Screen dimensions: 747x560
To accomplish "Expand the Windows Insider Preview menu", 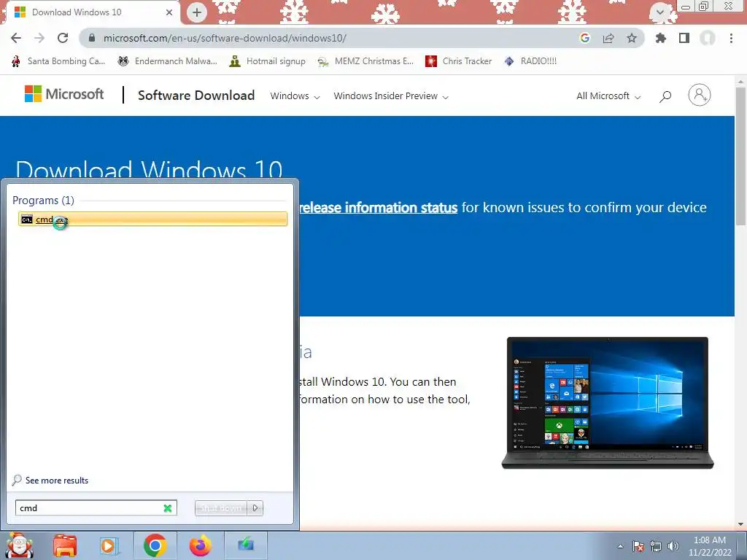I will (x=391, y=96).
